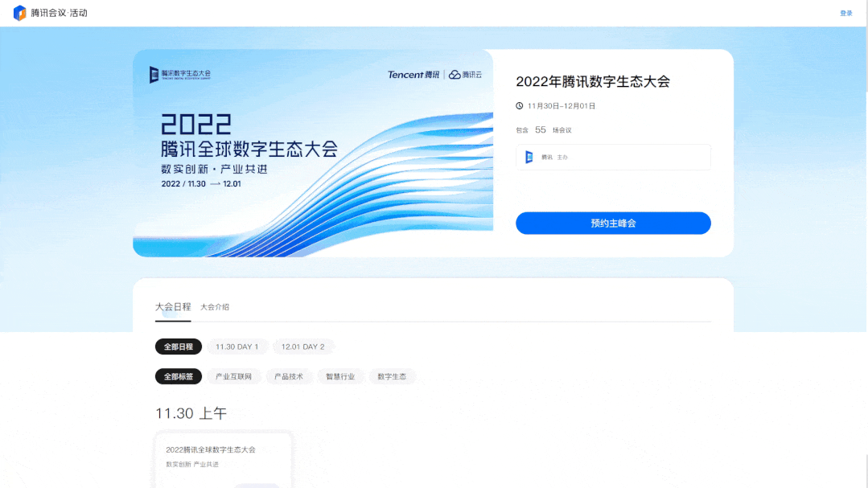Filter schedule by 12.01 DAY 2

click(302, 347)
